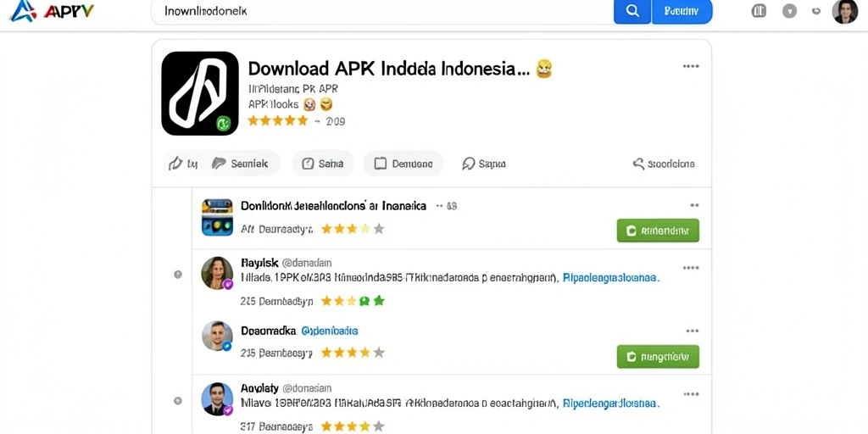Click the "Demdcna" action button
The width and height of the screenshot is (868, 434).
click(x=403, y=164)
